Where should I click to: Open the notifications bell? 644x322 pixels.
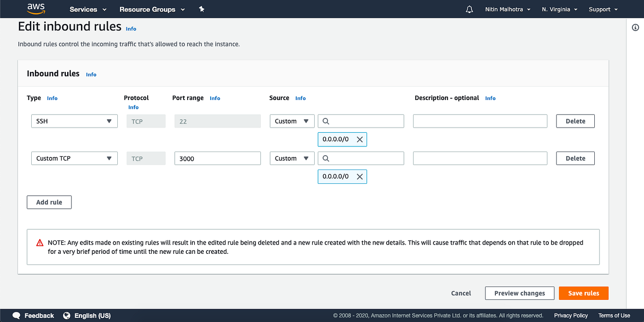469,9
